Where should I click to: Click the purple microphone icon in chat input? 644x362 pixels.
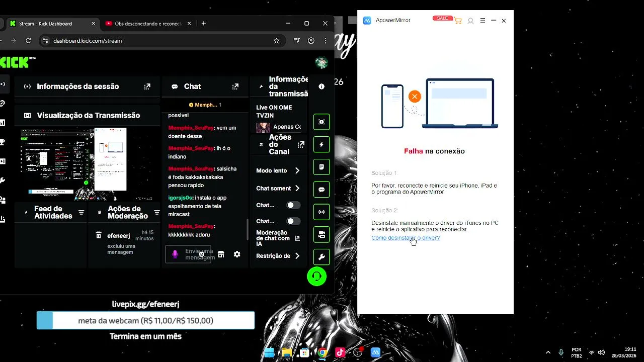pyautogui.click(x=175, y=254)
